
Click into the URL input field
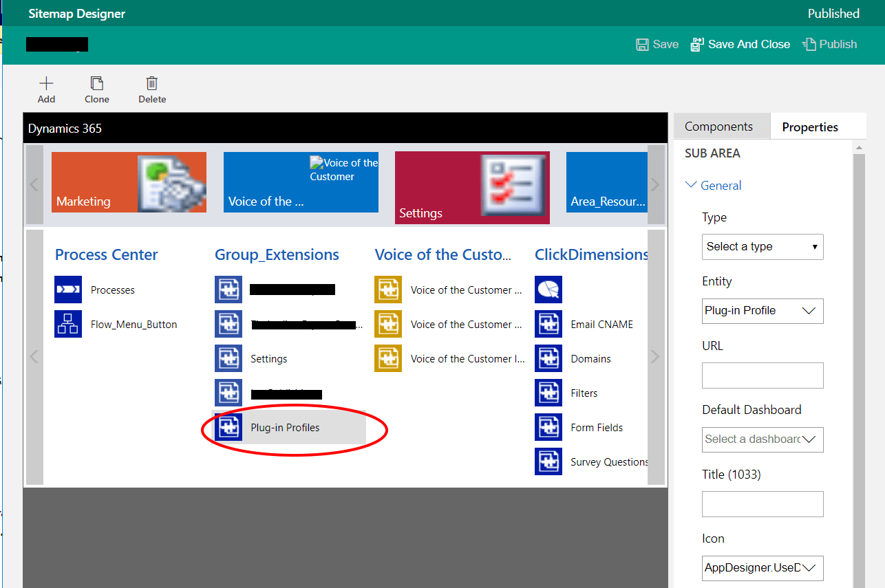click(763, 375)
